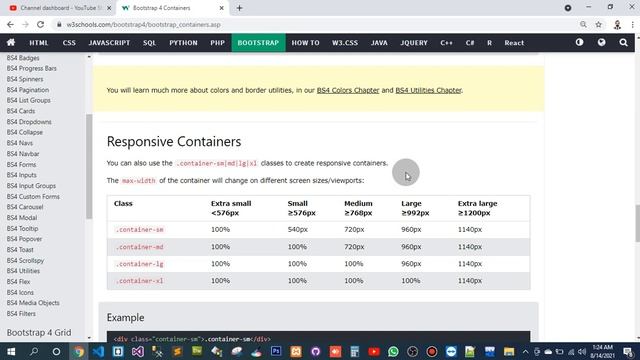Screen dimensions: 640x360
Task: Close the Bootstrap 4 Containers tab
Action: pyautogui.click(x=222, y=8)
